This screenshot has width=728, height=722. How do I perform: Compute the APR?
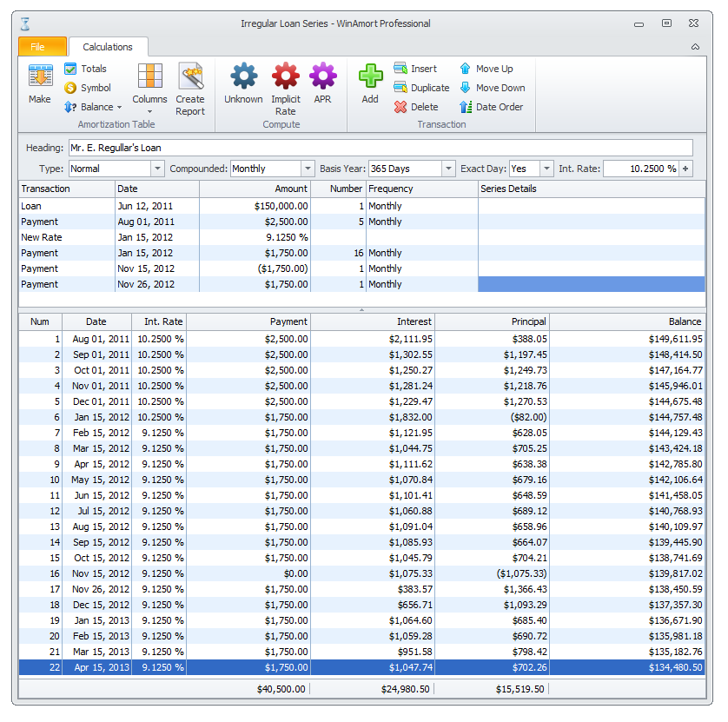(x=322, y=83)
